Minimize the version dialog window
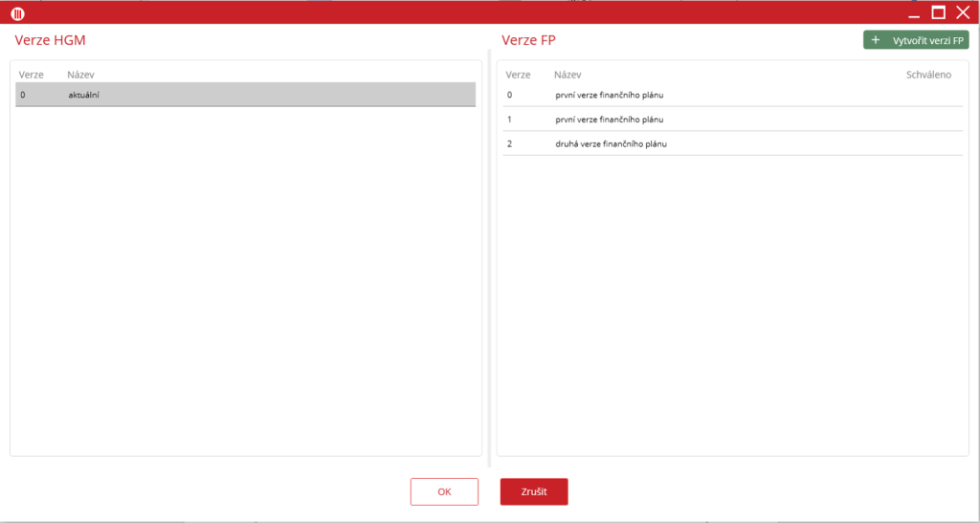 tap(914, 13)
